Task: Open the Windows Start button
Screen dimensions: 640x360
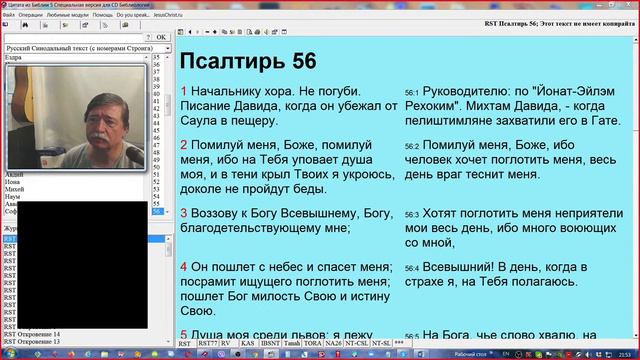Action: click(10, 353)
